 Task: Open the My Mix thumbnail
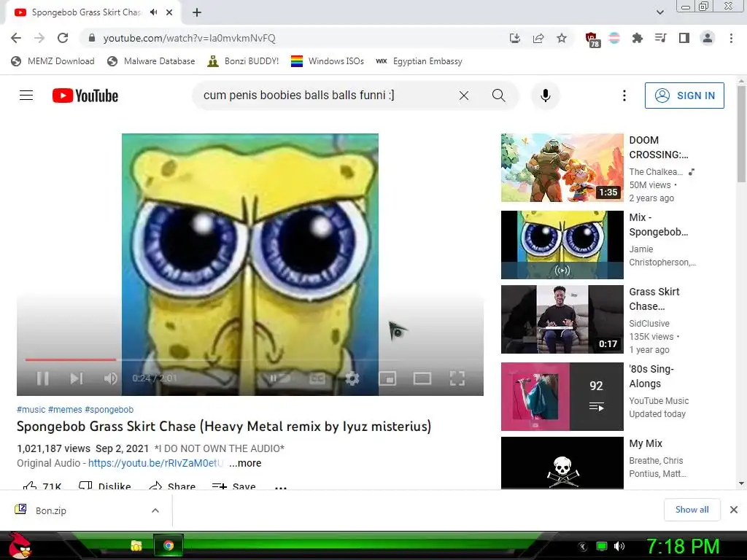[562, 463]
